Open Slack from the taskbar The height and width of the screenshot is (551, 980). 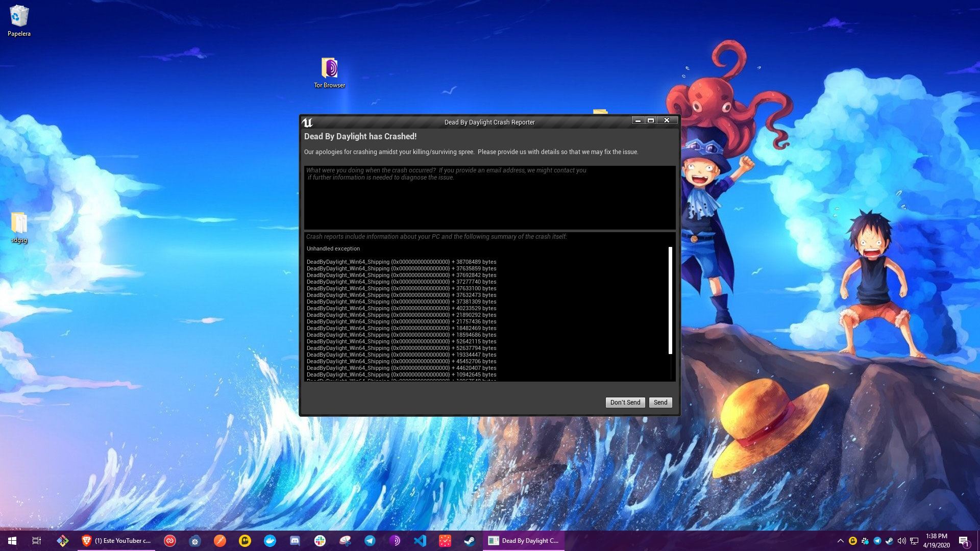(320, 541)
